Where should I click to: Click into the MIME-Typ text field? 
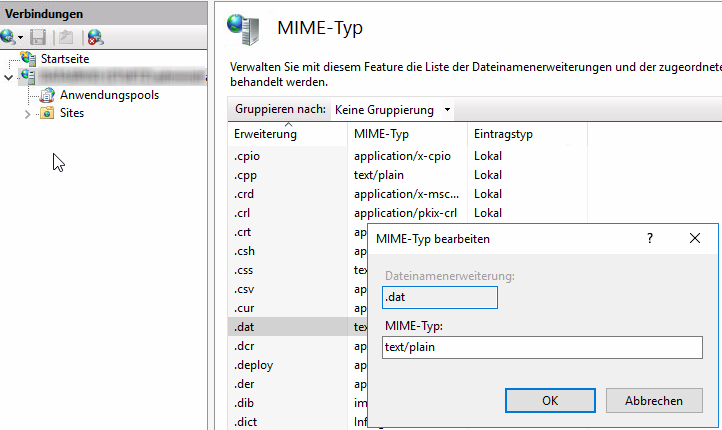point(542,347)
